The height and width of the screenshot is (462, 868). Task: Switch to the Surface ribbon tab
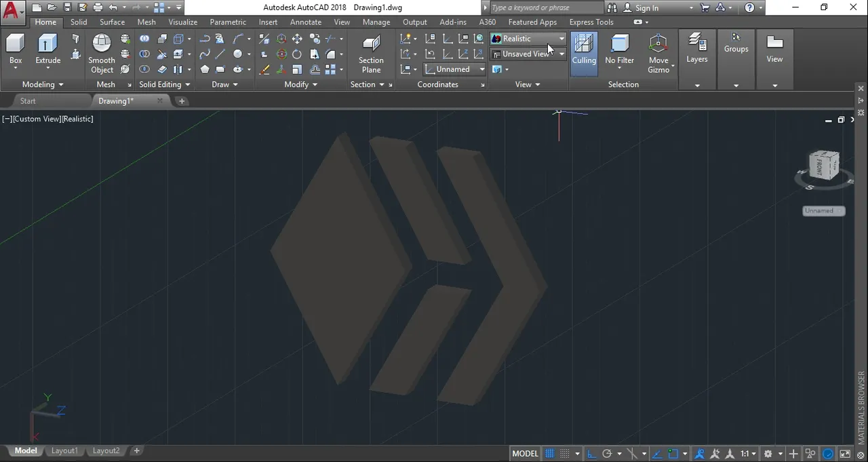pos(112,22)
